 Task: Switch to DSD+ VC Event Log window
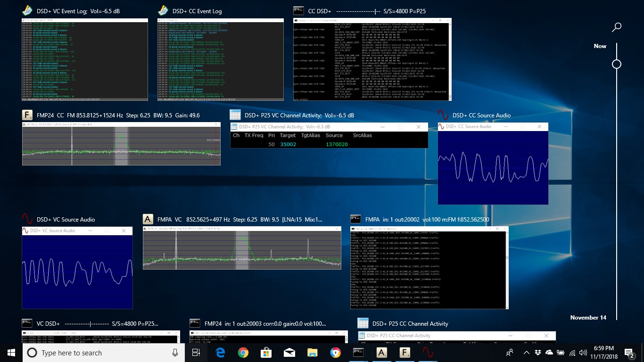point(85,59)
